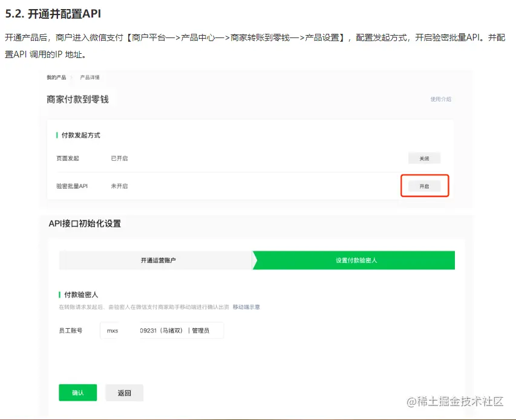This screenshot has height=420, width=516.
Task: Click the 已开启 status text
Action: (119, 158)
